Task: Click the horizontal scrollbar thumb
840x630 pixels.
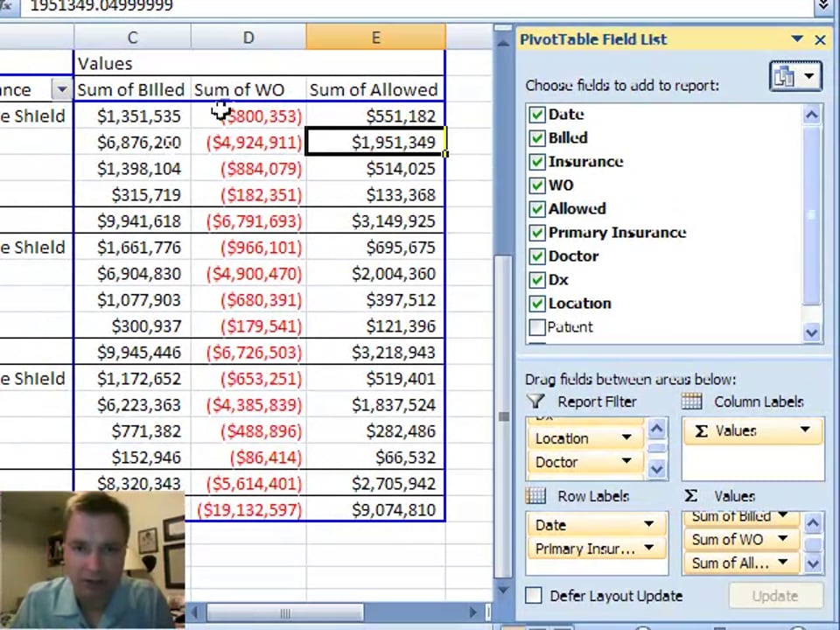Action: (x=285, y=612)
